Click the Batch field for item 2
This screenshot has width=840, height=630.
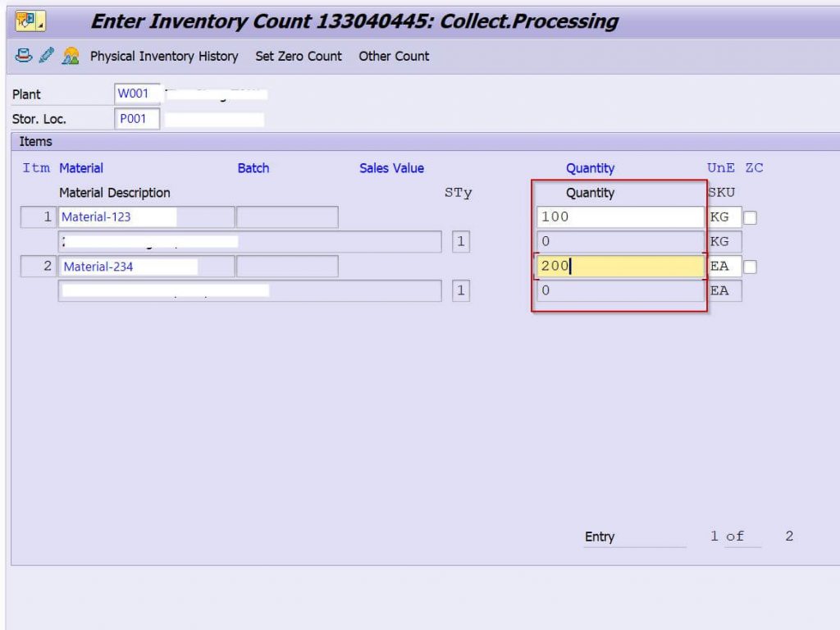(x=287, y=267)
